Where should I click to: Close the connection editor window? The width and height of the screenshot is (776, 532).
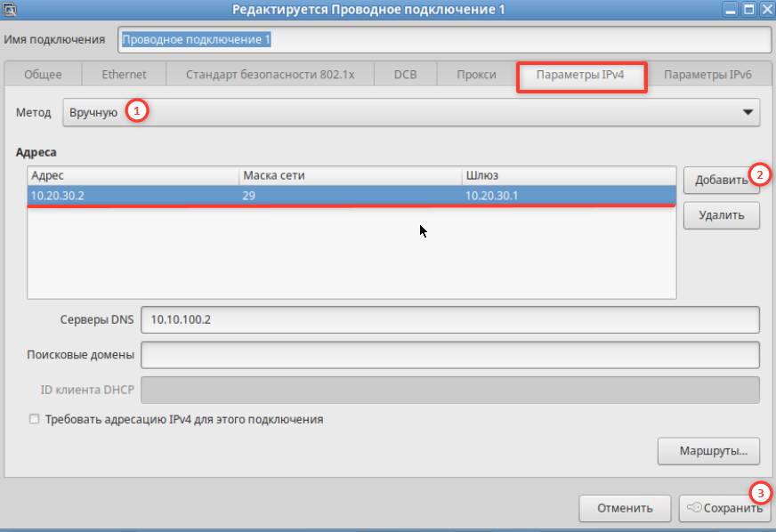[767, 10]
